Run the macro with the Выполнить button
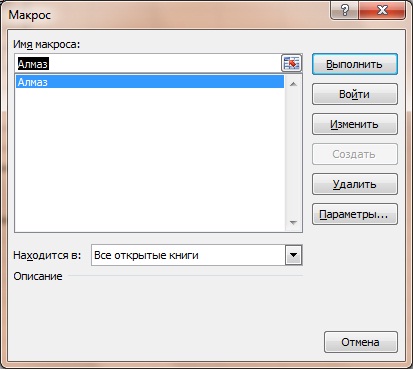 (355, 64)
